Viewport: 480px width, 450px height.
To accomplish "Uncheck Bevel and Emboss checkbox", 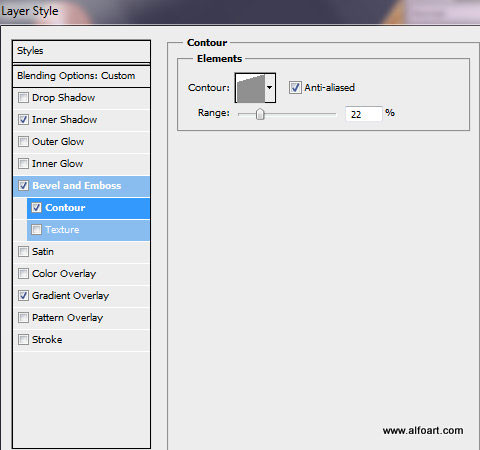I will [x=23, y=186].
